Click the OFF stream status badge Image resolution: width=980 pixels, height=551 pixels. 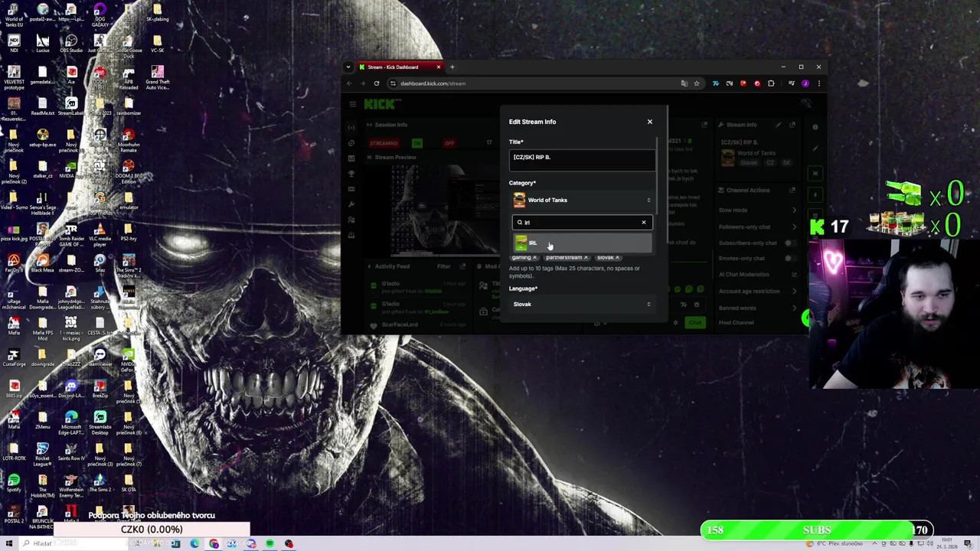click(x=449, y=143)
